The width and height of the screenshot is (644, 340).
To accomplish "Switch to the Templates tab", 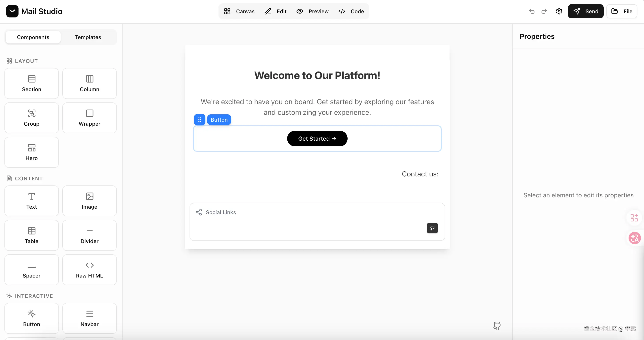I will pyautogui.click(x=88, y=37).
